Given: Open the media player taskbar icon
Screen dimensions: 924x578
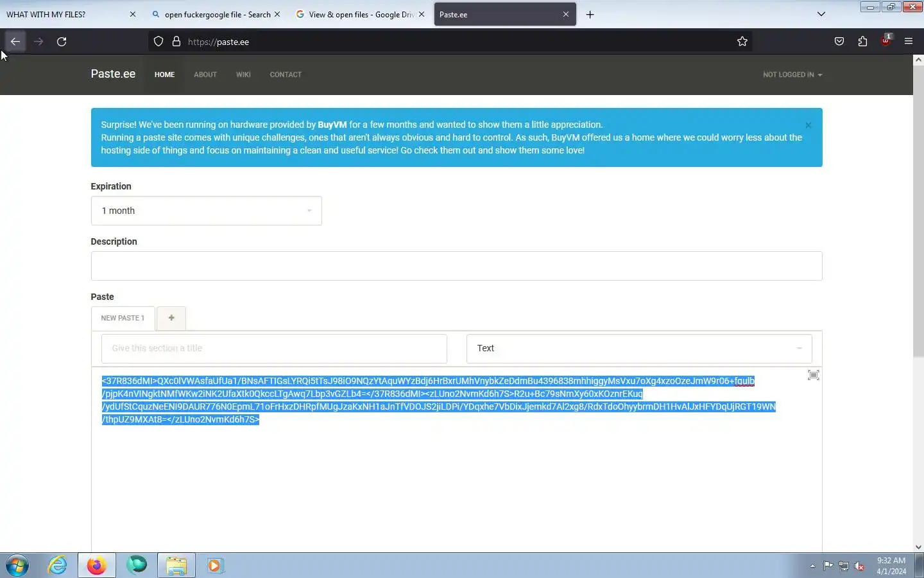Looking at the screenshot, I should 215,566.
